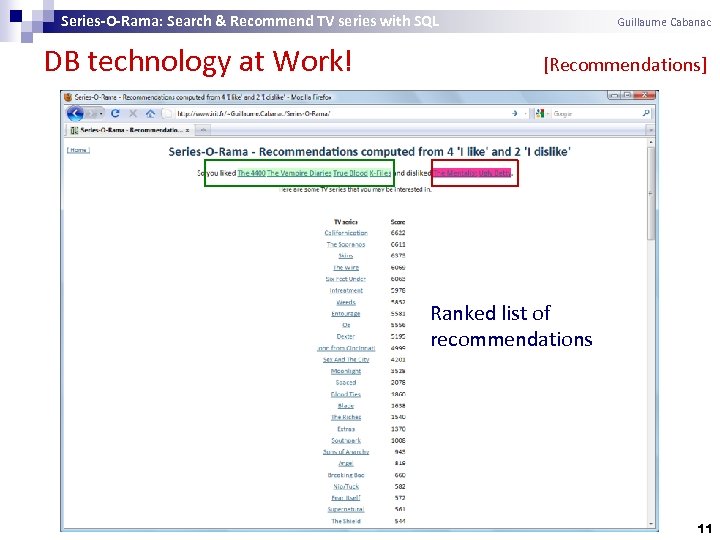
Task: Minimize the Firefox window
Action: point(614,95)
